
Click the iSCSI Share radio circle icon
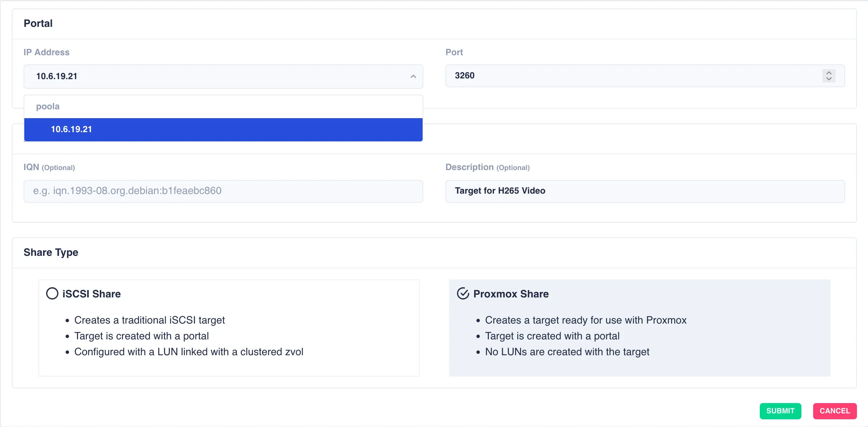tap(52, 293)
